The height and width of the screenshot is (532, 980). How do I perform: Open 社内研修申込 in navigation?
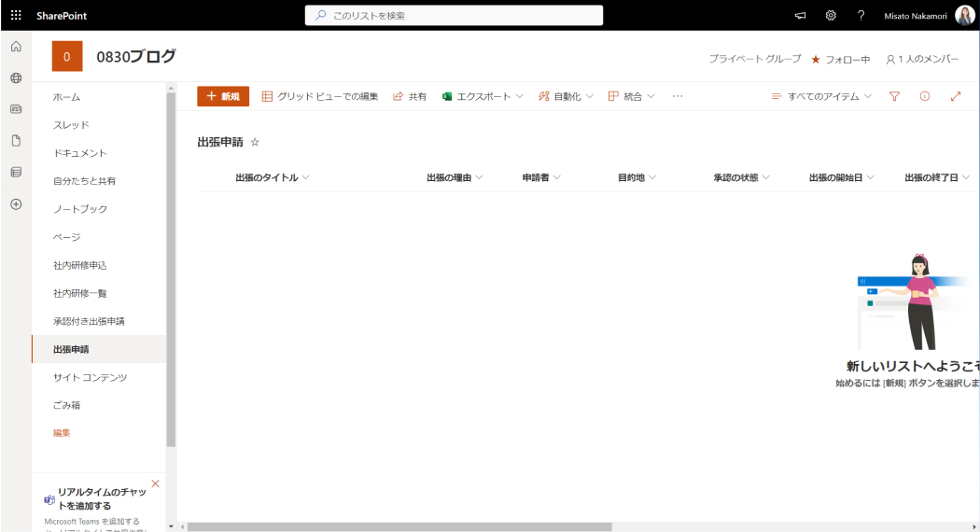click(80, 265)
